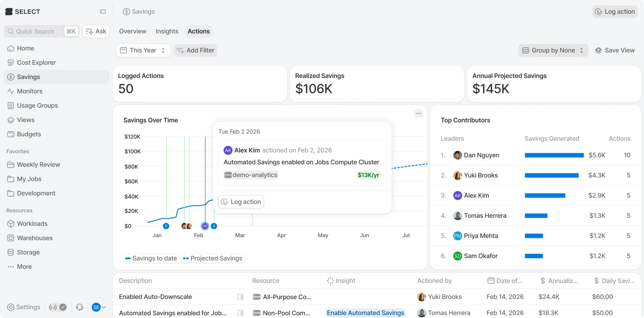644x318 pixels.
Task: Open the This Year date range dropdown
Action: pyautogui.click(x=143, y=50)
